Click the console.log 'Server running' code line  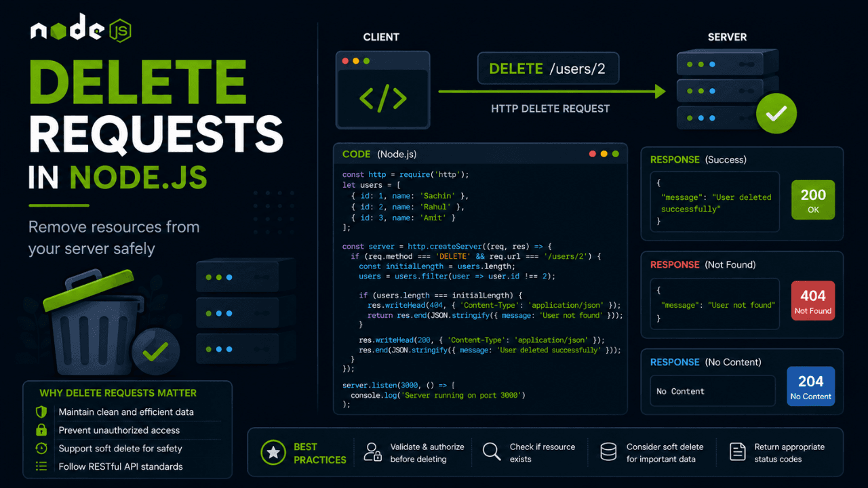click(x=438, y=395)
